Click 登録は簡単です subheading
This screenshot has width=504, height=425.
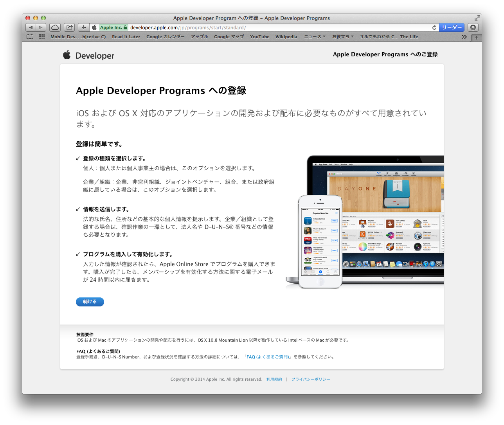(x=99, y=144)
